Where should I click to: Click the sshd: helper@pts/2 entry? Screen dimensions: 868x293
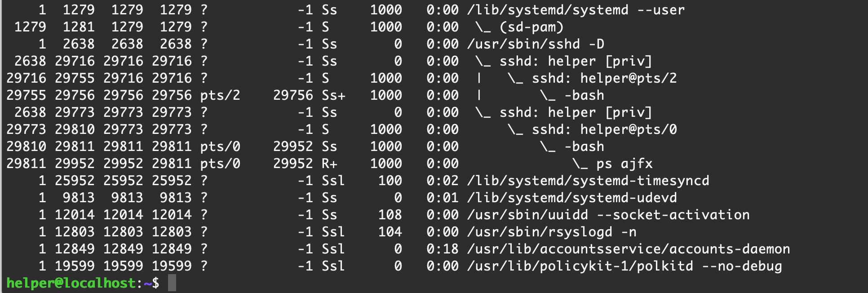pos(604,78)
